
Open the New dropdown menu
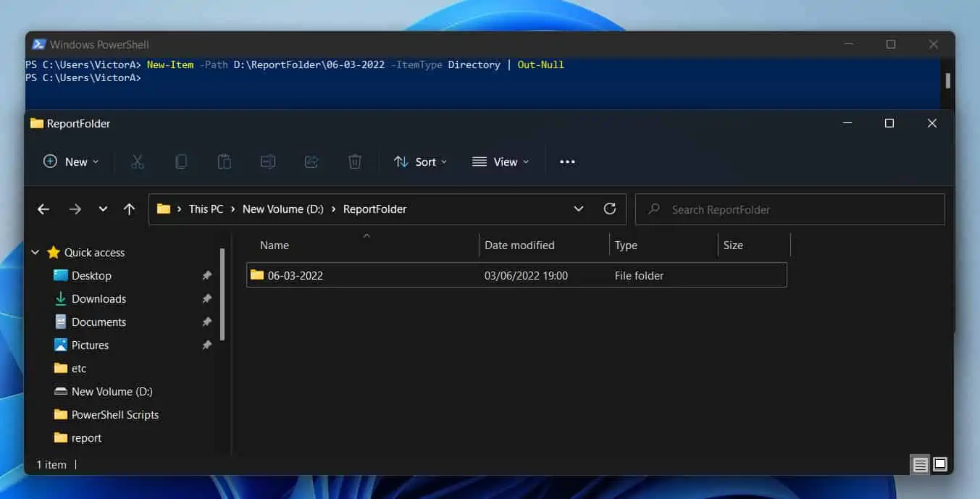click(x=71, y=162)
